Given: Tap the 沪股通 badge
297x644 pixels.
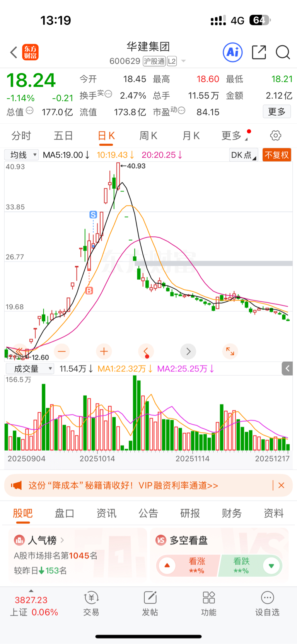Looking at the screenshot, I should point(154,61).
